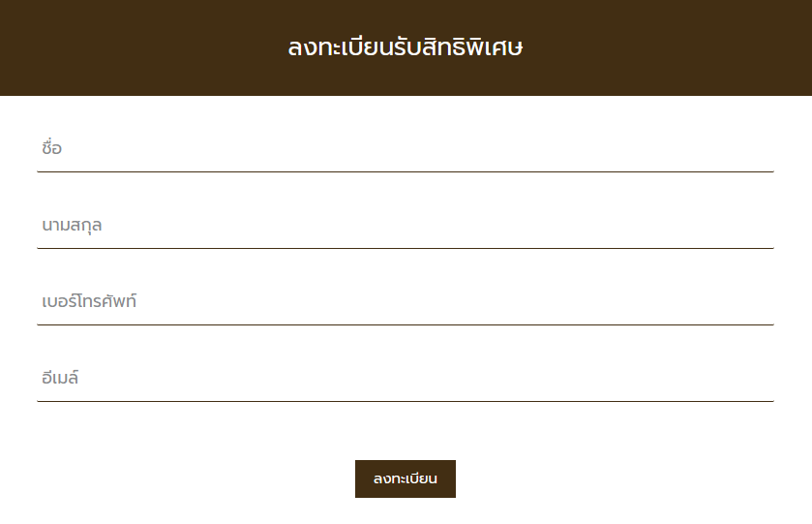Place cursor in the surname field
Image resolution: width=812 pixels, height=524 pixels.
coord(405,226)
